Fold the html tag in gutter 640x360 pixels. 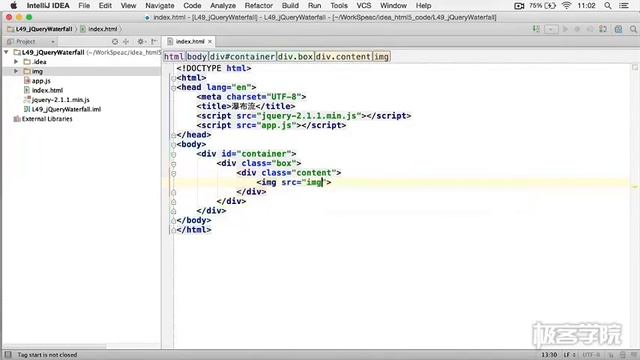[x=173, y=78]
